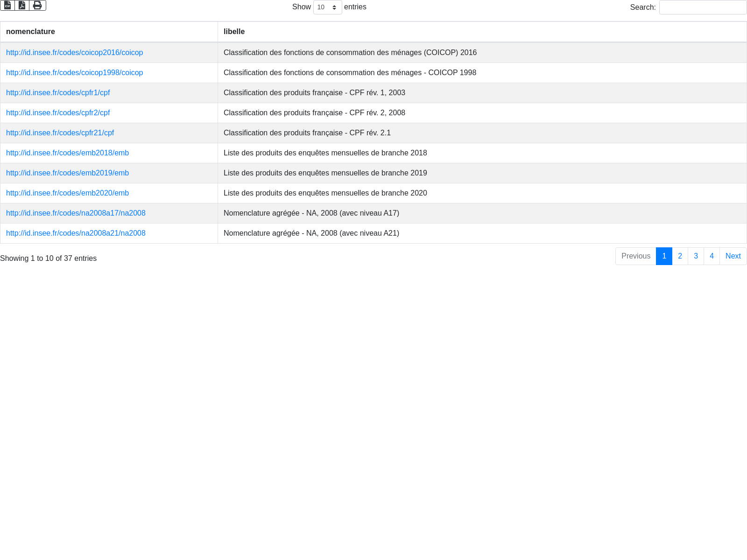Open the na2008a21 nomenclature link

click(76, 233)
